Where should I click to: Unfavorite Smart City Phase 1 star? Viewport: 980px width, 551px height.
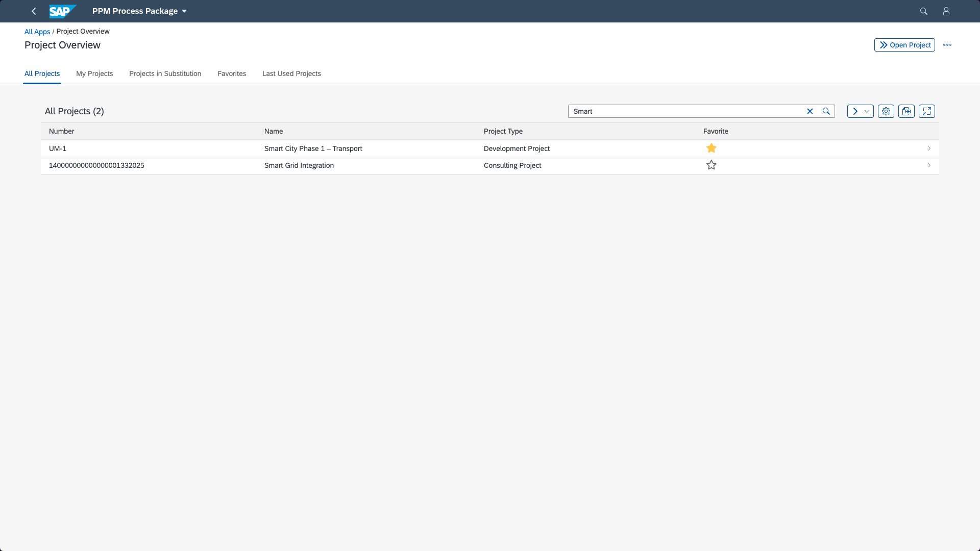coord(711,148)
